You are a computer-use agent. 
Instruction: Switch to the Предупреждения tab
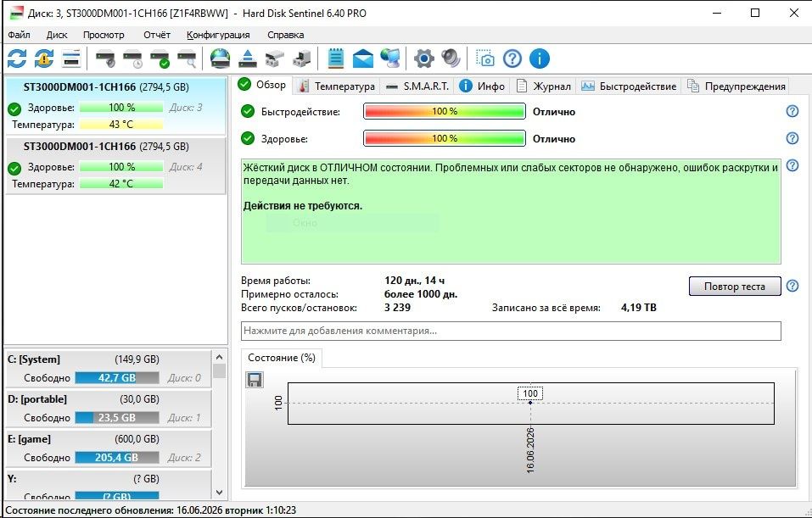coord(736,86)
